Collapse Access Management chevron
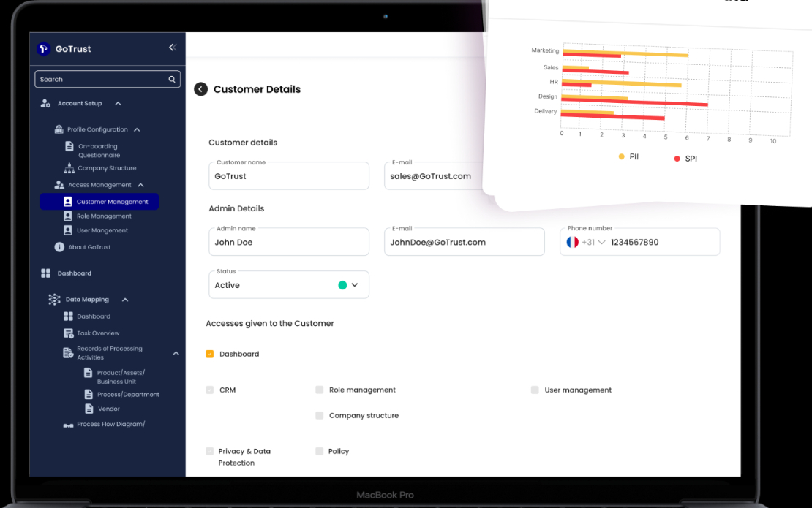The image size is (812, 508). click(141, 185)
